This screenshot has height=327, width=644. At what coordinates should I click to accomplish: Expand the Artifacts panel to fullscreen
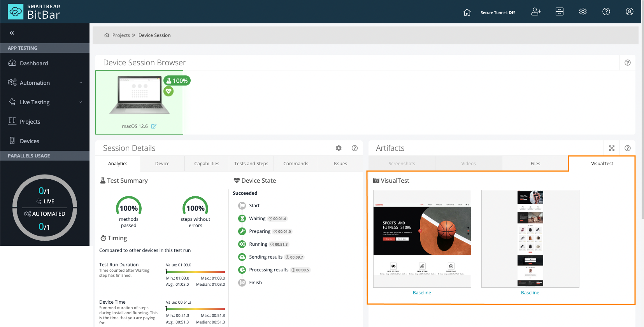611,148
